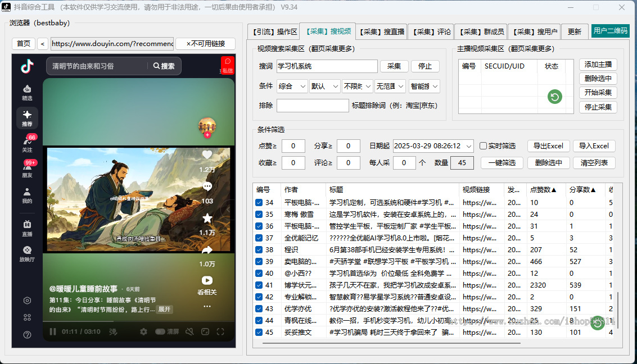The height and width of the screenshot is (364, 637).
Task: Click the 私信 message icon
Action: [x=228, y=65]
